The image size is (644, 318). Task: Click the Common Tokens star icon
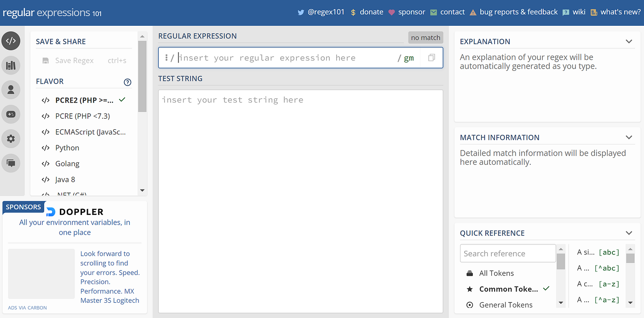coord(470,289)
